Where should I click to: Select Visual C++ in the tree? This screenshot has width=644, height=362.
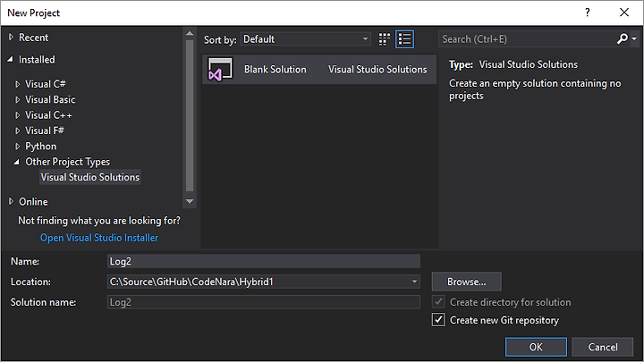[48, 115]
